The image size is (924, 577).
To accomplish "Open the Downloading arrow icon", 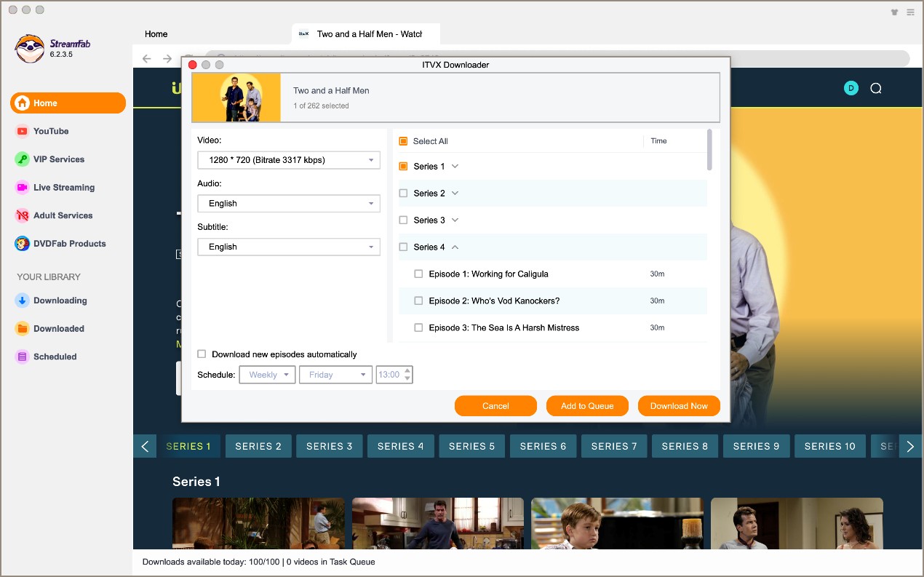I will [x=22, y=301].
